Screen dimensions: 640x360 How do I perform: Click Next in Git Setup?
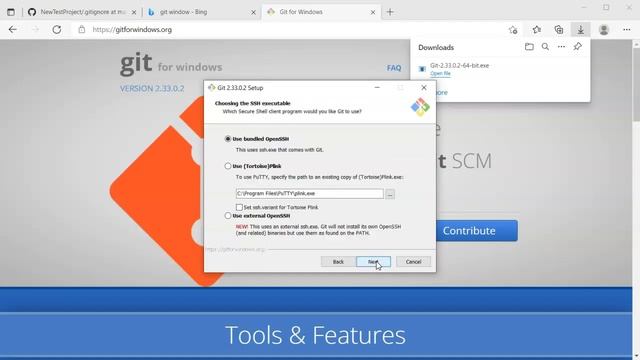(373, 262)
